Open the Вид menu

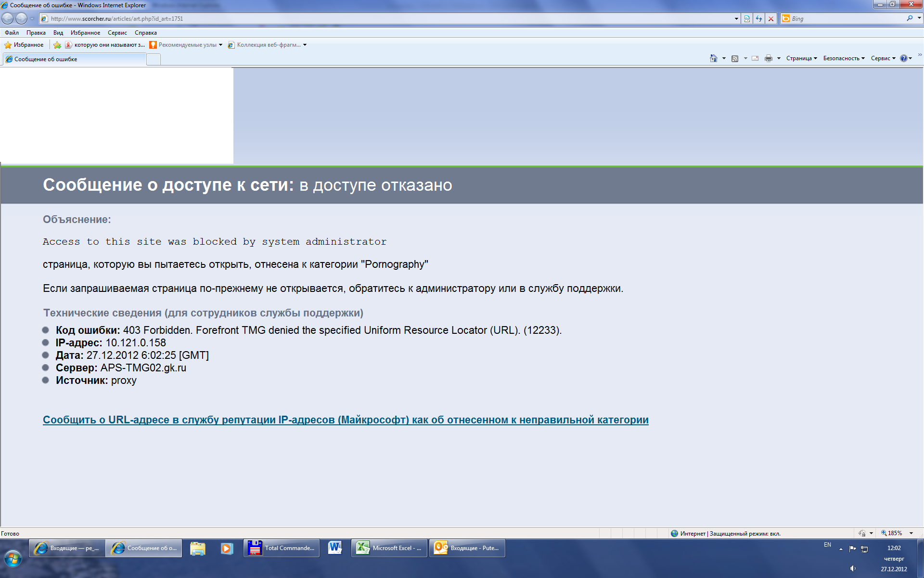(58, 33)
